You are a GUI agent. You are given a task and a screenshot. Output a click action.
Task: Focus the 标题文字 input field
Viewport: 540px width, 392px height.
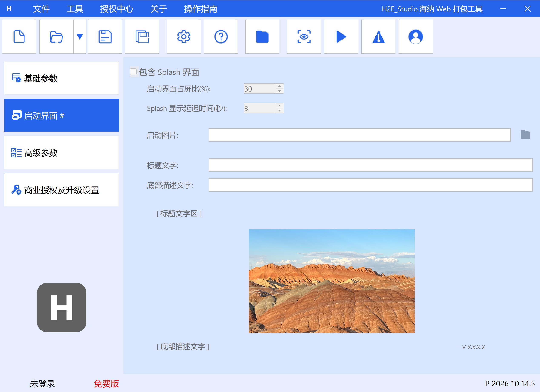[x=371, y=165]
